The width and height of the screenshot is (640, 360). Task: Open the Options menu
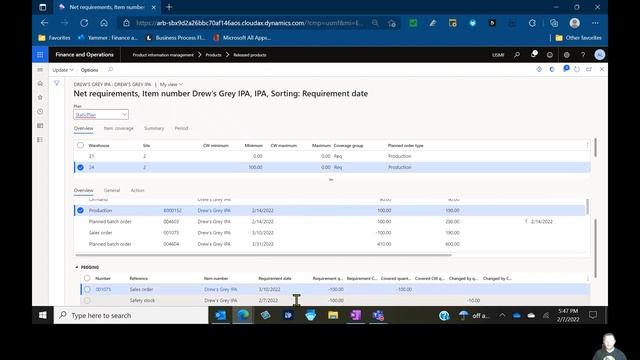point(89,70)
